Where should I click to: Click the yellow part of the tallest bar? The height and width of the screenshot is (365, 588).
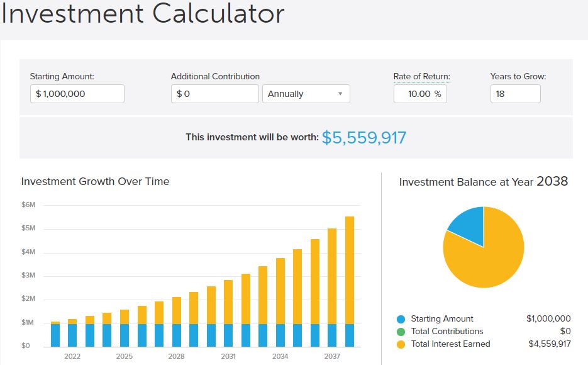tap(350, 271)
